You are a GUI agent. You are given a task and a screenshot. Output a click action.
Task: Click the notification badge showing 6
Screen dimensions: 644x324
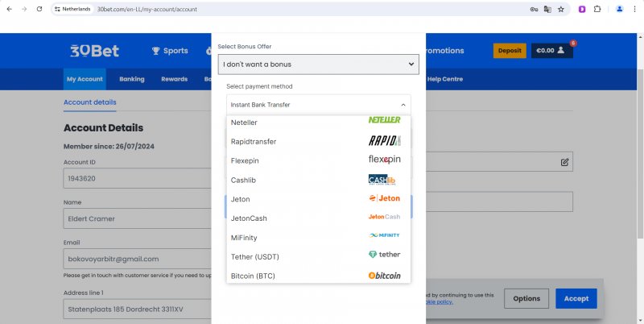[x=573, y=43]
